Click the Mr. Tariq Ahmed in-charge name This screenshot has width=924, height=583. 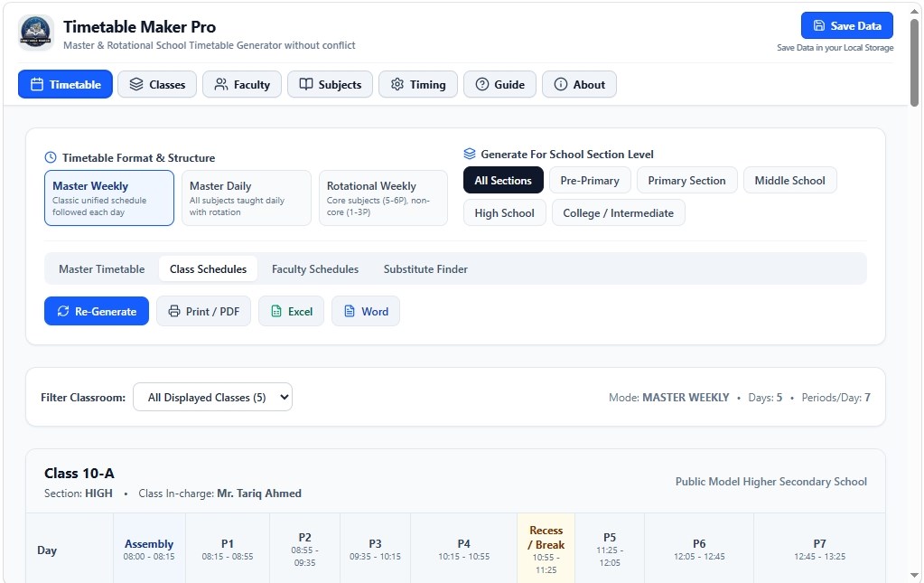pyautogui.click(x=259, y=494)
